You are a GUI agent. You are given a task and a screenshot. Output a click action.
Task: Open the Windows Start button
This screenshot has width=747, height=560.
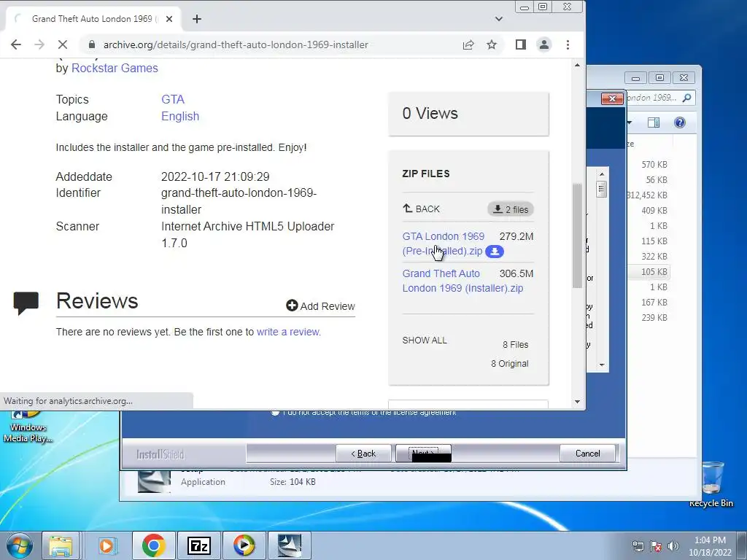pos(18,545)
